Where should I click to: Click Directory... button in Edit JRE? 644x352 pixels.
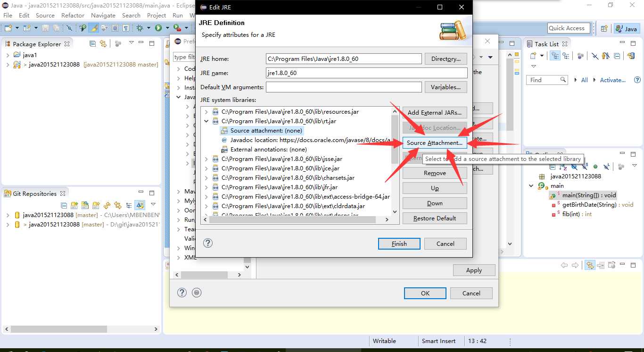click(446, 59)
